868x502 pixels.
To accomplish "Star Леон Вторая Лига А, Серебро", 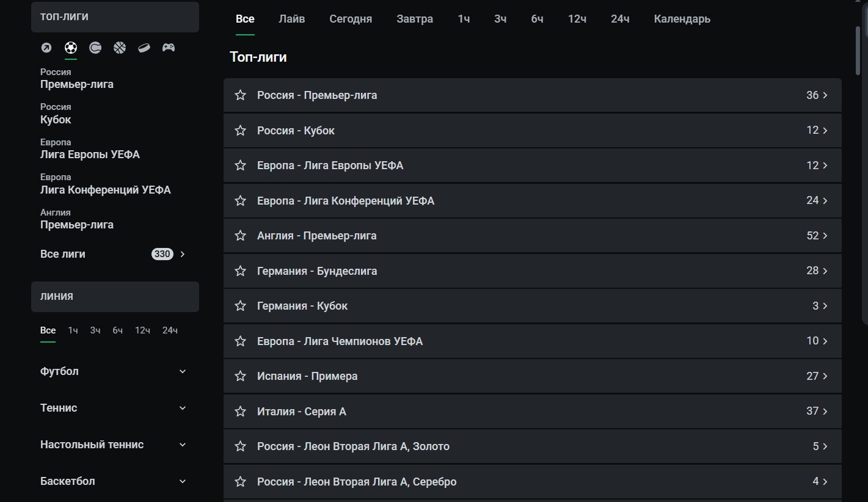I will (x=241, y=482).
